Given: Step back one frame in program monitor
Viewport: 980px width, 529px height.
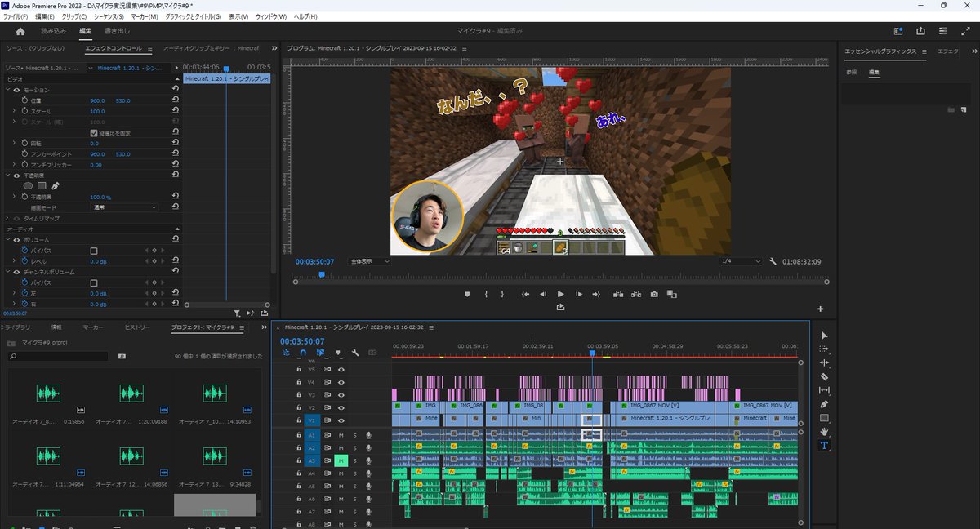Looking at the screenshot, I should [543, 294].
